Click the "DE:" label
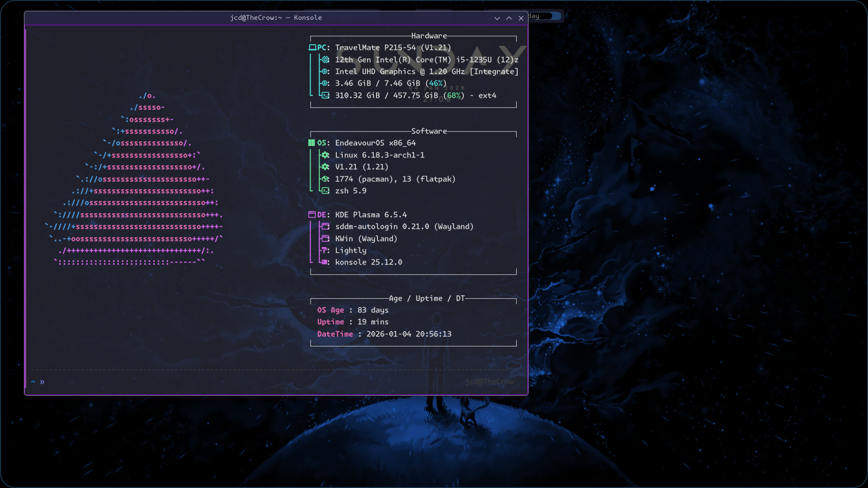Viewport: 868px width, 488px height. 324,215
